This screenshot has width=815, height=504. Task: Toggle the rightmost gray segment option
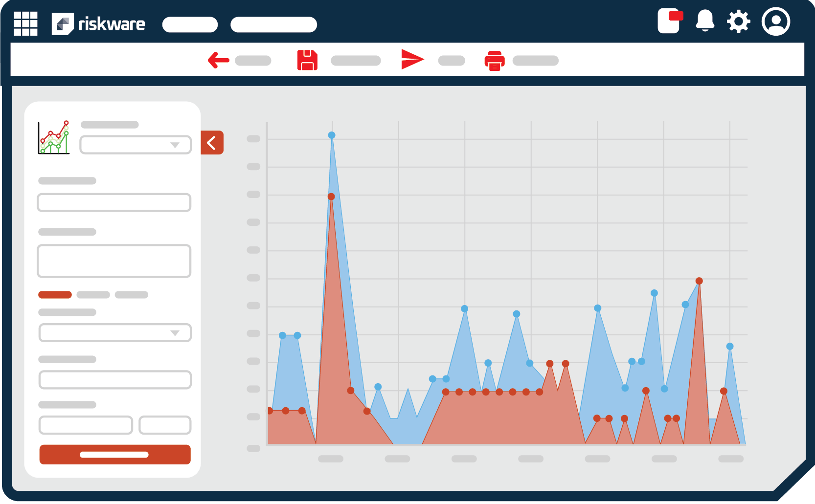pos(131,294)
